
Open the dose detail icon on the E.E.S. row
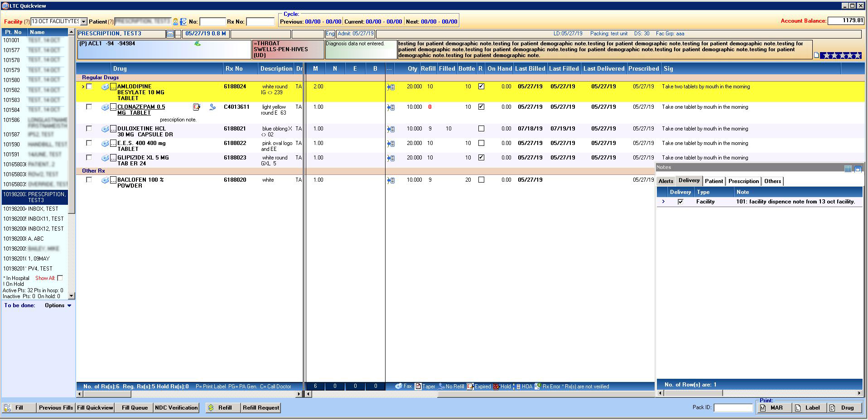[391, 144]
